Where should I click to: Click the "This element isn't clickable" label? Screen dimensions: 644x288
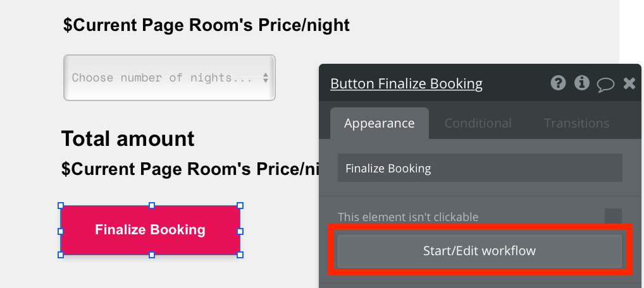click(408, 217)
